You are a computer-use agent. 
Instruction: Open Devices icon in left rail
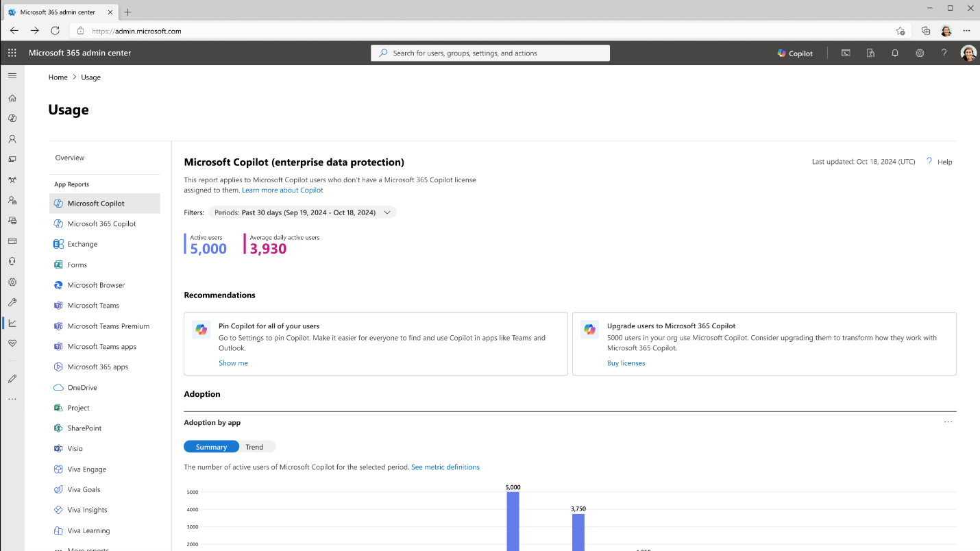(x=12, y=159)
